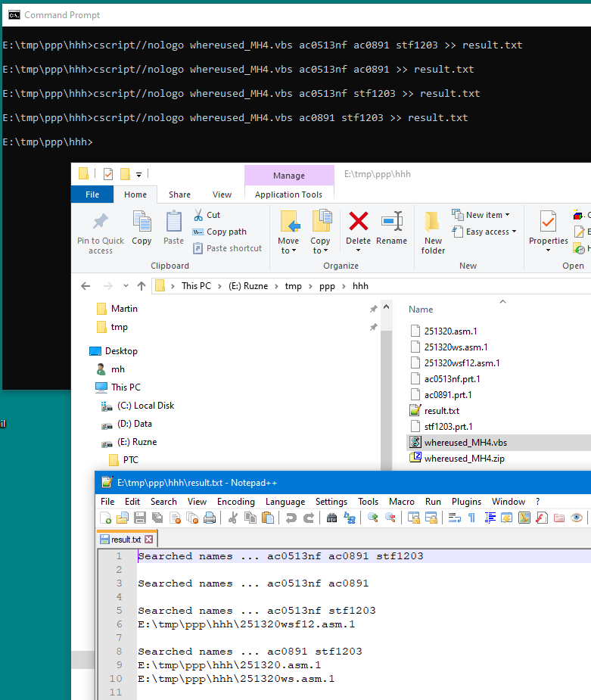Screen dimensions: 591x700
Task: Click Zoom In magnifier in Notepad++ toolbar
Action: [x=373, y=518]
